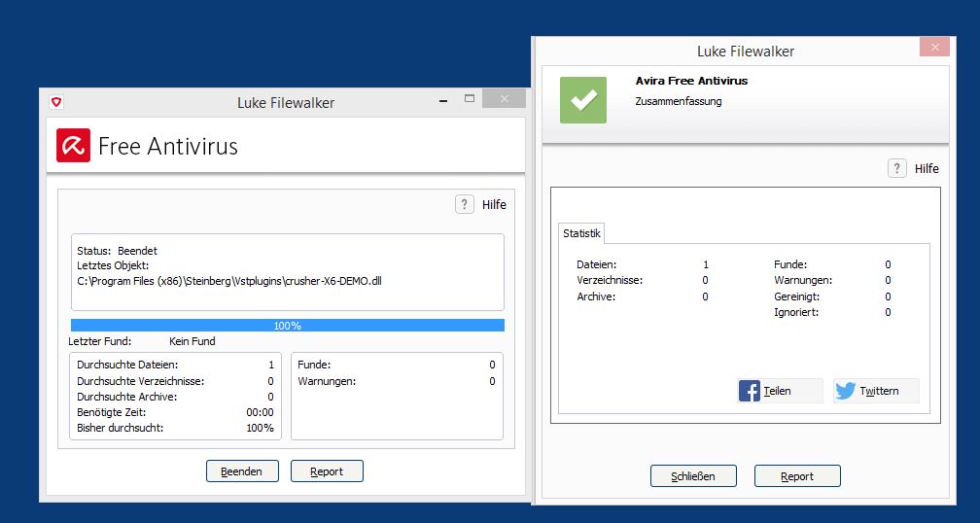Click 'Durchsuchte Archive:' row

(176, 397)
